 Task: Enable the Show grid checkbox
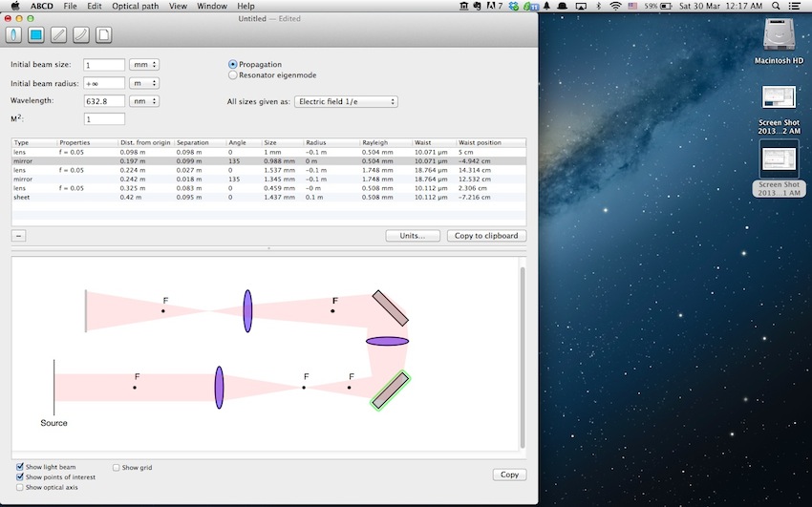tap(116, 468)
